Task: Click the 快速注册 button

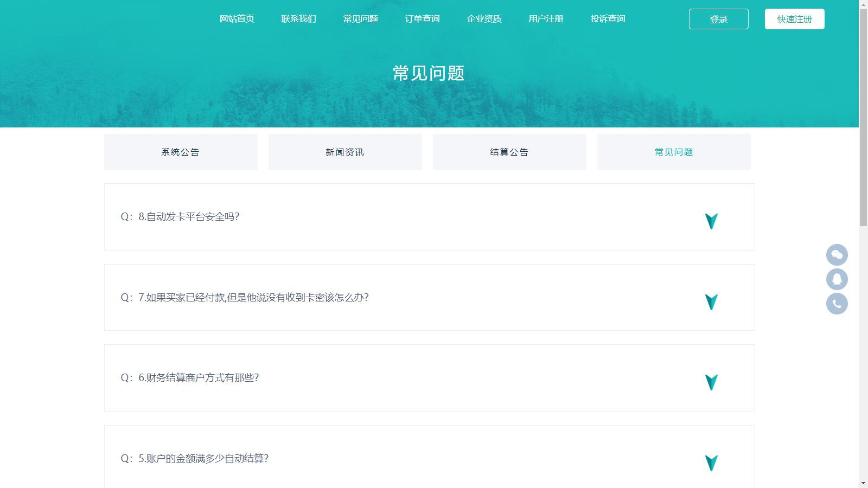Action: click(794, 19)
